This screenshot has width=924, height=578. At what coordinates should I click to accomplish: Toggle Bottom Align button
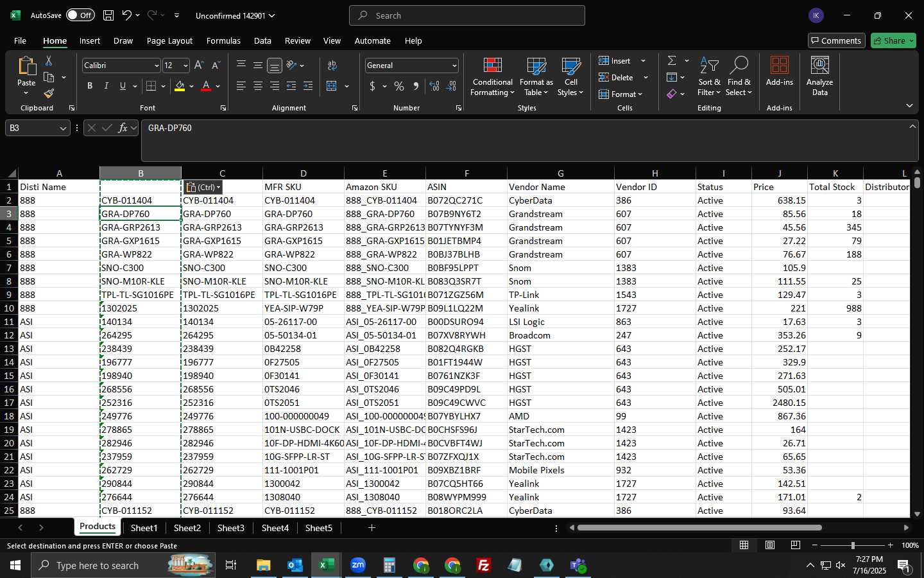[x=275, y=66]
